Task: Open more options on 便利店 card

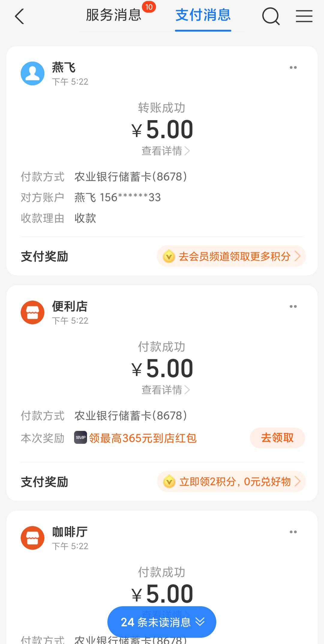Action: coord(293,307)
